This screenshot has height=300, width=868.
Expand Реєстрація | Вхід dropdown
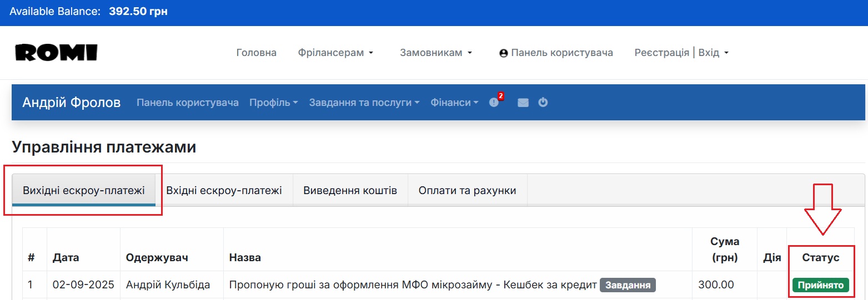(x=681, y=53)
